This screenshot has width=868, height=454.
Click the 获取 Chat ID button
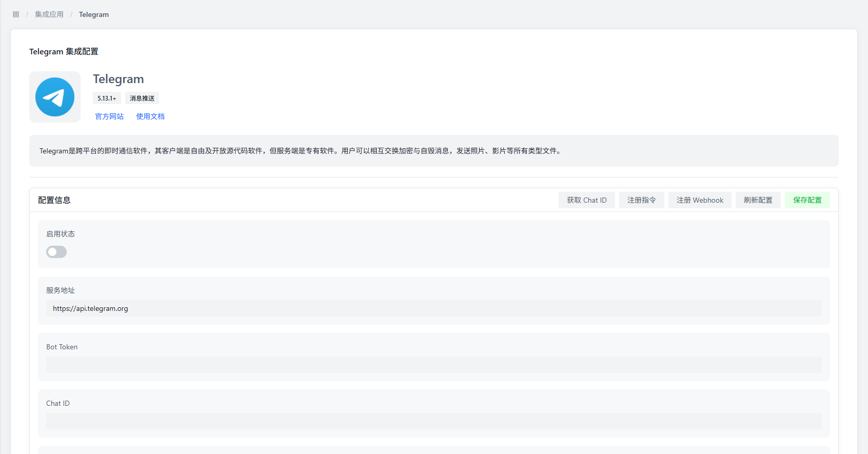coord(586,200)
